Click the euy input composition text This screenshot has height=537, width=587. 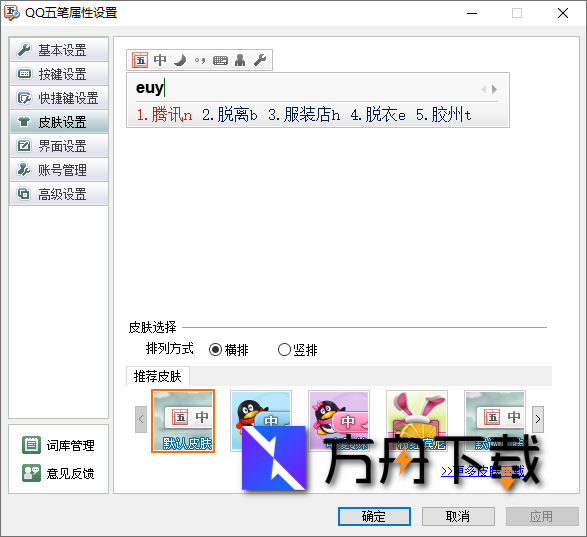[x=149, y=88]
